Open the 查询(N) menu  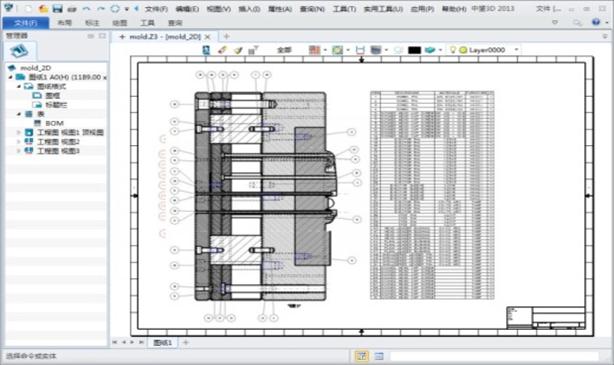coord(312,9)
